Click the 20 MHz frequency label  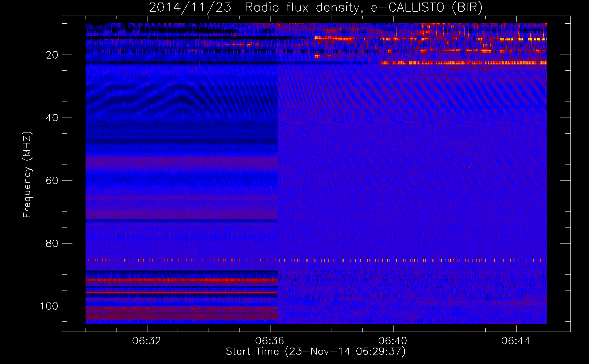pyautogui.click(x=52, y=55)
